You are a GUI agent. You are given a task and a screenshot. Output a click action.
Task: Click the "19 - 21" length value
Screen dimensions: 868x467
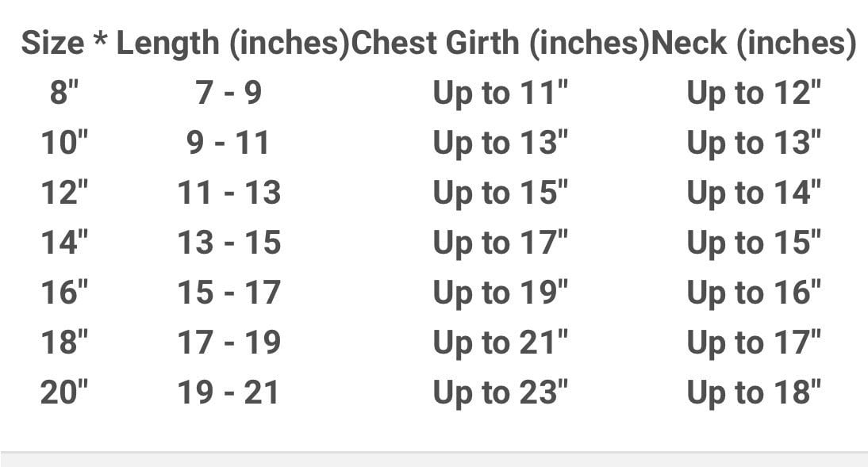pos(229,392)
